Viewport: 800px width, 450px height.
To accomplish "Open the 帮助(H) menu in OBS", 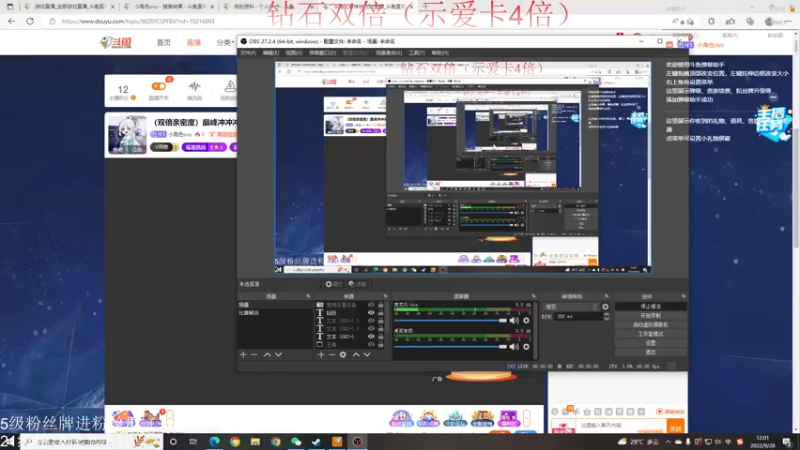I will [x=440, y=53].
